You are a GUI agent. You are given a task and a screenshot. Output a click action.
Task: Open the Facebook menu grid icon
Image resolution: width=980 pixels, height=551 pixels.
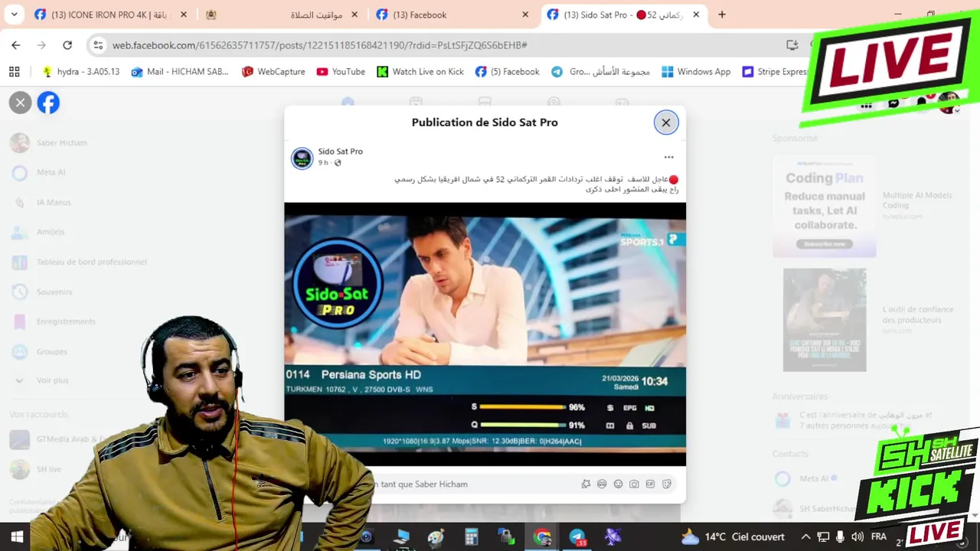866,106
